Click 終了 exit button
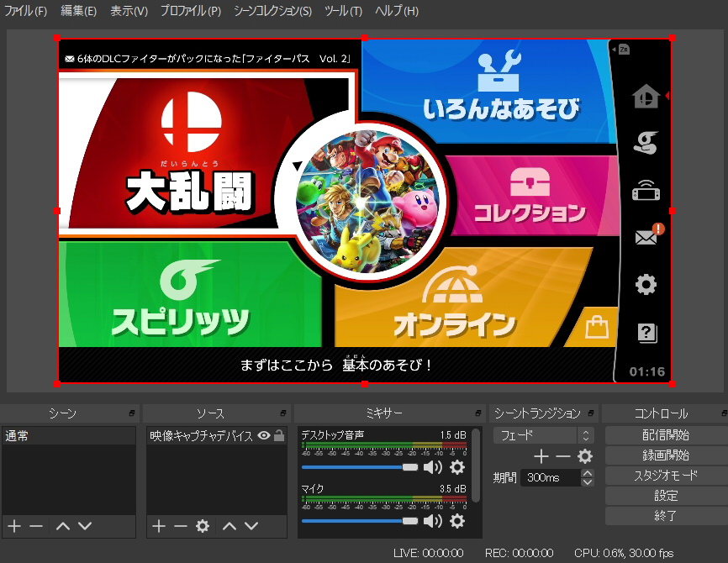The image size is (728, 563). 666,516
